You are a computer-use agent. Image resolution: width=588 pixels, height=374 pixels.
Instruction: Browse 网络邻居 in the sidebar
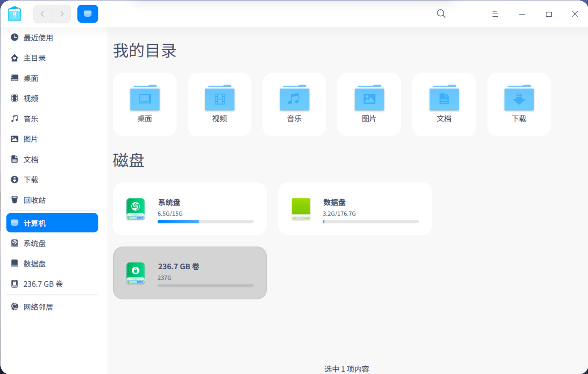52,307
